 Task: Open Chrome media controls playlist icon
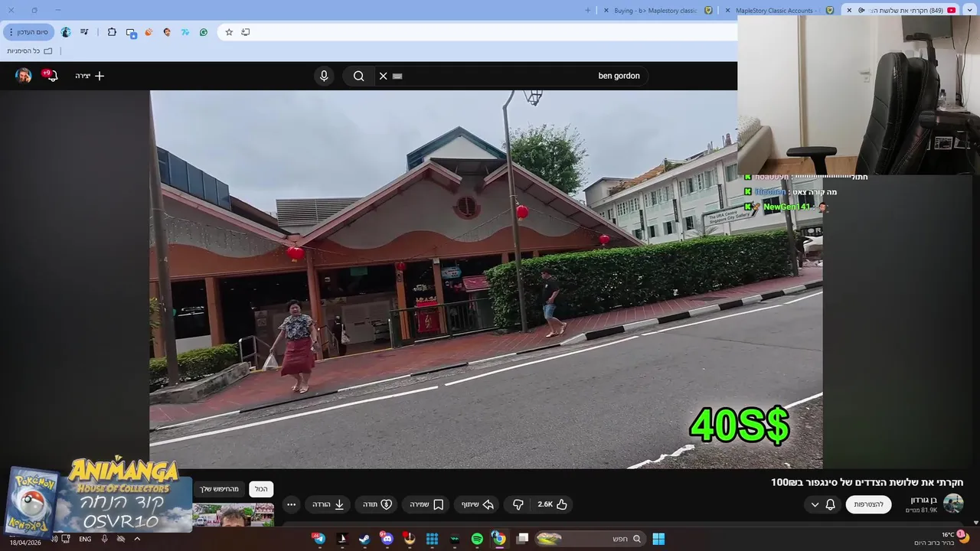84,32
